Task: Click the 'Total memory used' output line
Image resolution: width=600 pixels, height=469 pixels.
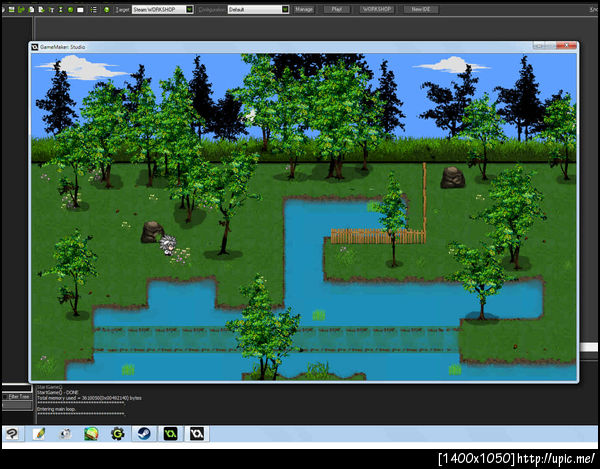Action: coord(89,398)
